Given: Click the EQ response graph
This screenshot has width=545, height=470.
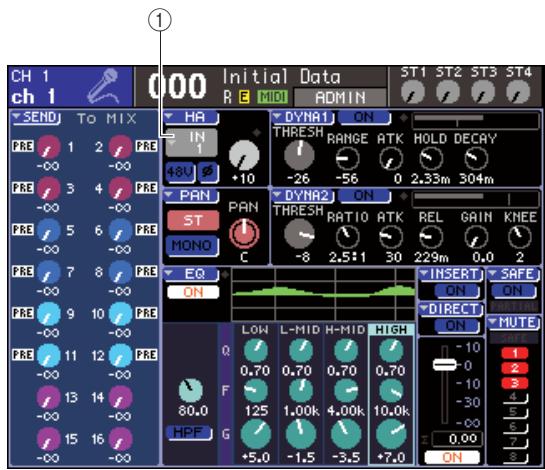Looking at the screenshot, I should pos(323,295).
